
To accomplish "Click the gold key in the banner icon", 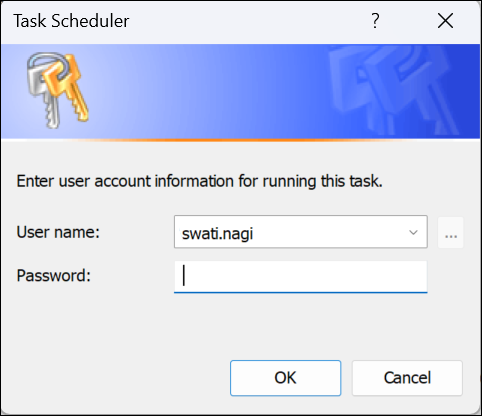I will [71, 87].
